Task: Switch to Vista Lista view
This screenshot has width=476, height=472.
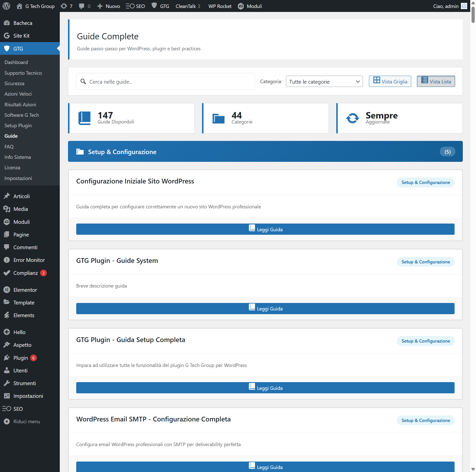Action: 436,81
